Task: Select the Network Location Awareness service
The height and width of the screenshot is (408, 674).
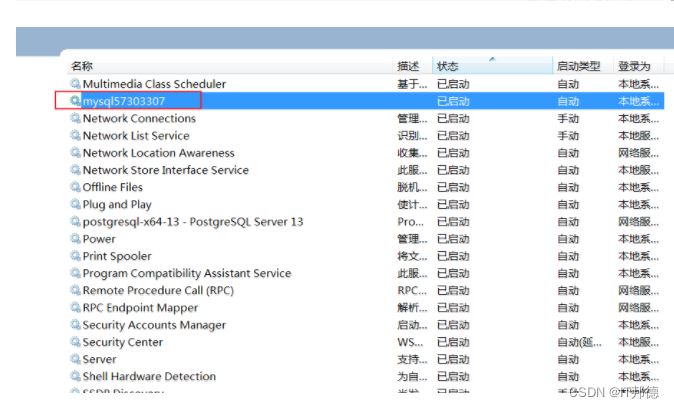Action: (x=158, y=153)
